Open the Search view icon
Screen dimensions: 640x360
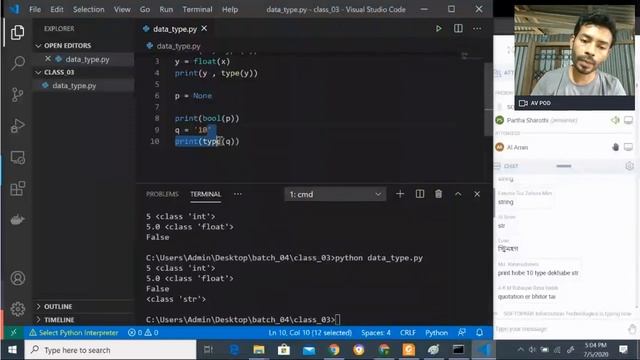click(x=18, y=63)
